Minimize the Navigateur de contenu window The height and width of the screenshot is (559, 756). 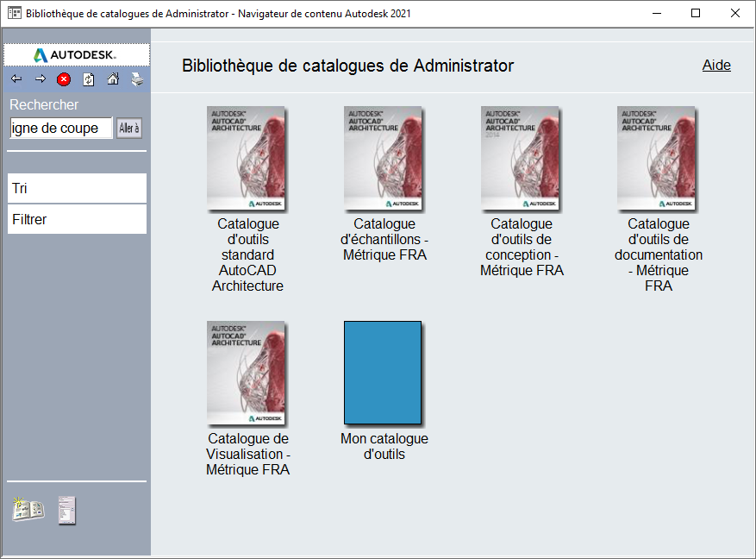click(x=657, y=13)
